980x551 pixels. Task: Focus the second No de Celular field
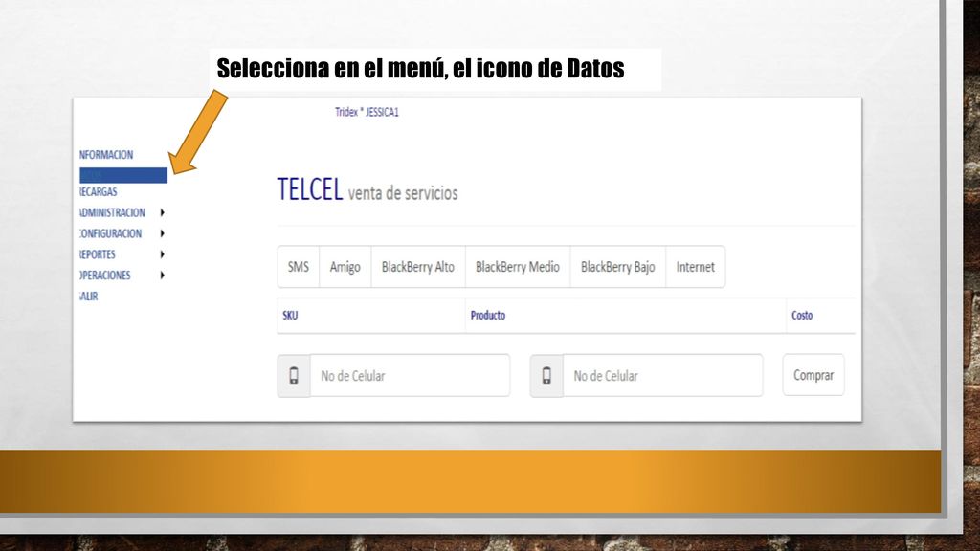coord(662,375)
